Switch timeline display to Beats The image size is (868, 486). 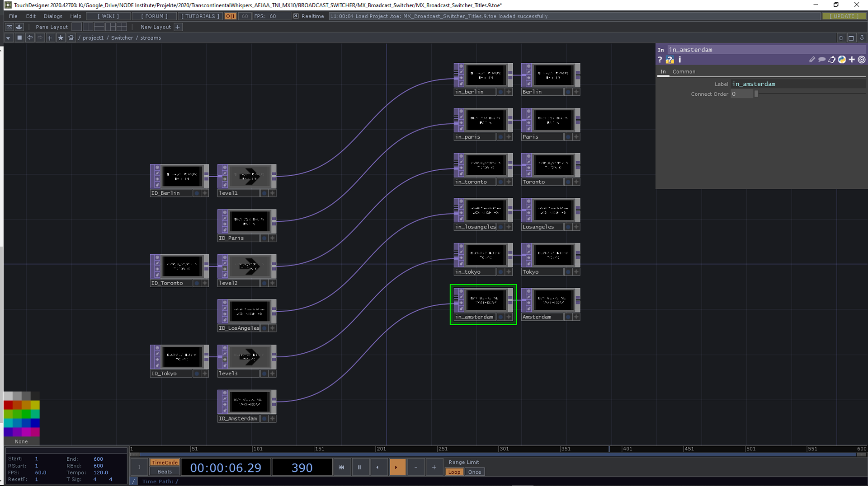click(x=165, y=472)
